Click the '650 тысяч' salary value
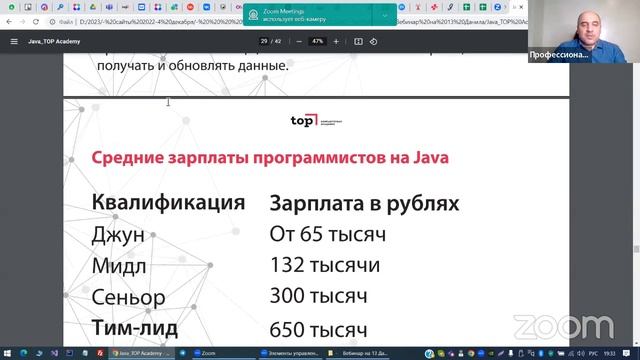640x360 pixels. click(x=318, y=330)
